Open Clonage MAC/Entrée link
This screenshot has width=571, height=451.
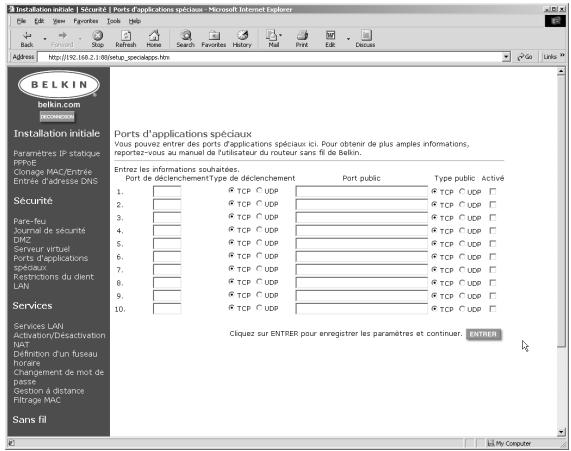52,172
